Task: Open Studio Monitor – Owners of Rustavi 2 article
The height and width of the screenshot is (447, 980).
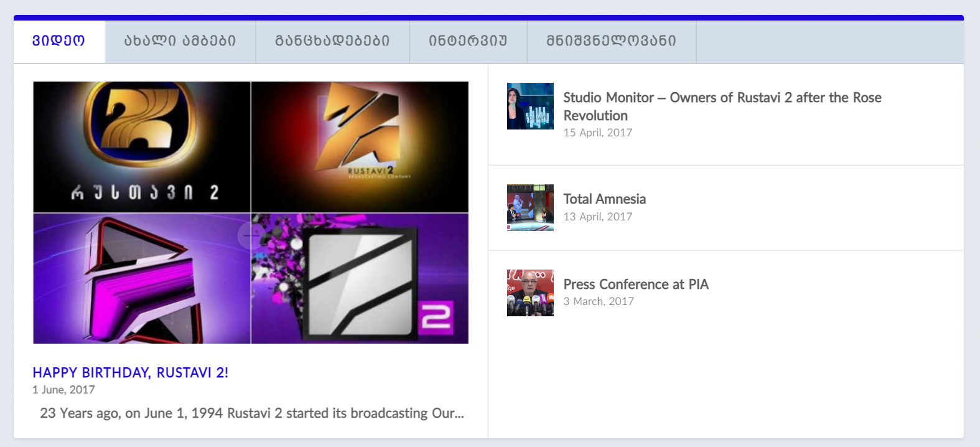Action: pyautogui.click(x=722, y=106)
